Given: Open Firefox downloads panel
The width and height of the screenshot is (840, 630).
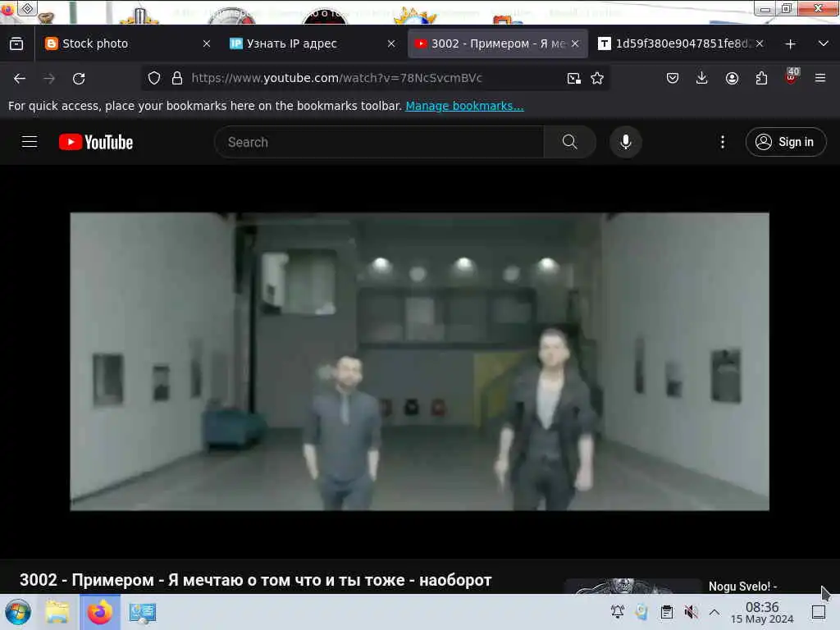Looking at the screenshot, I should coord(702,79).
